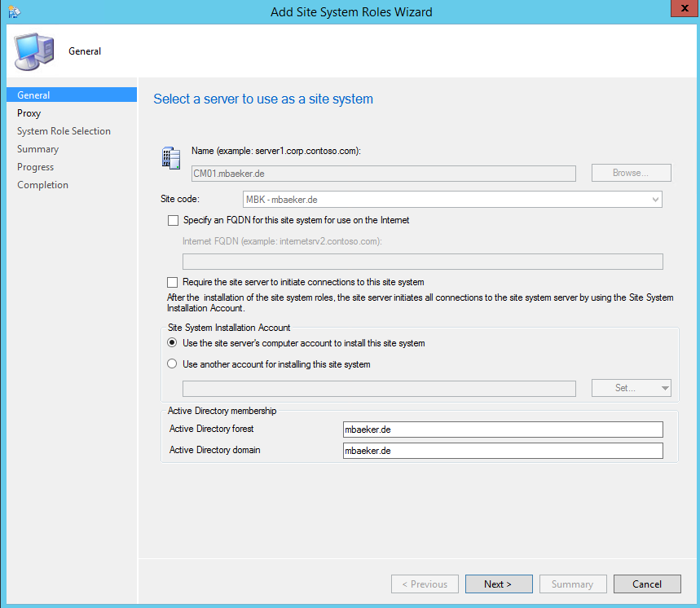Cancel the wizard
700x608 pixels.
647,584
